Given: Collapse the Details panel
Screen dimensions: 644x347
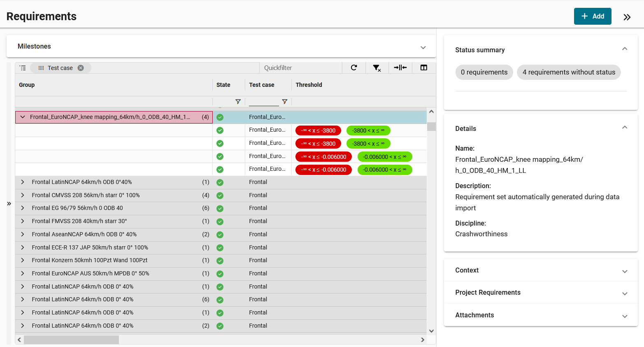Looking at the screenshot, I should (x=625, y=128).
